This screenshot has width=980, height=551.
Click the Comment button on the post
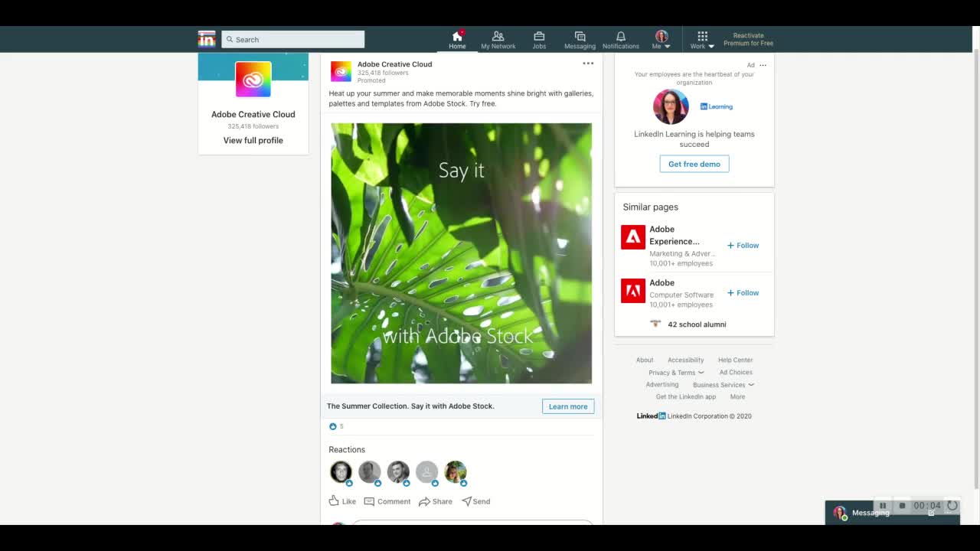tap(387, 501)
